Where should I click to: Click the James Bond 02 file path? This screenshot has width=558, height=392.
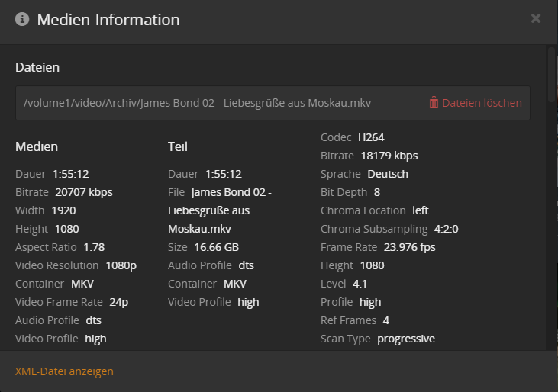(x=197, y=102)
